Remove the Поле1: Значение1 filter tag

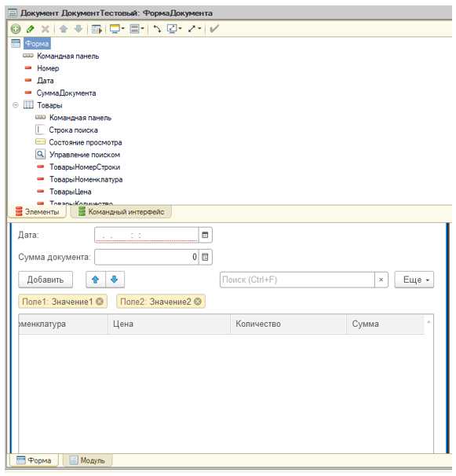100,302
